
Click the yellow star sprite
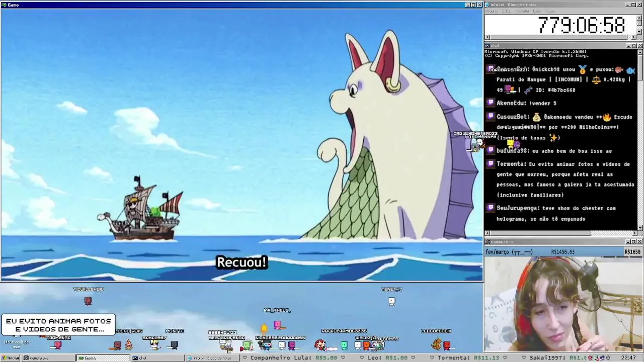tap(264, 329)
